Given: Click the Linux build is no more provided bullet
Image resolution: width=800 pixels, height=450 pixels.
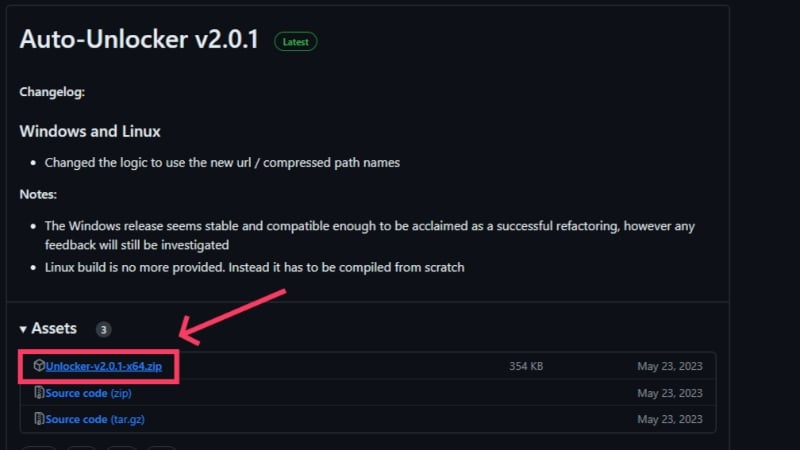Looking at the screenshot, I should click(x=255, y=267).
